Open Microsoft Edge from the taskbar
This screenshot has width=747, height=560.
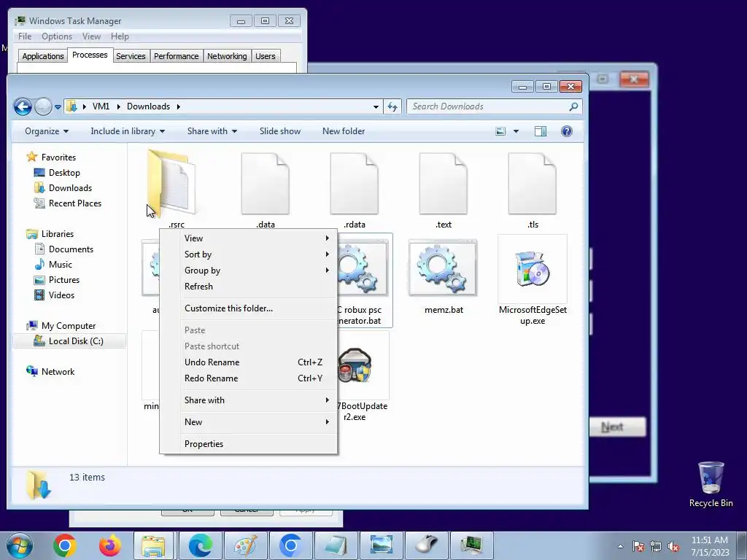point(201,545)
